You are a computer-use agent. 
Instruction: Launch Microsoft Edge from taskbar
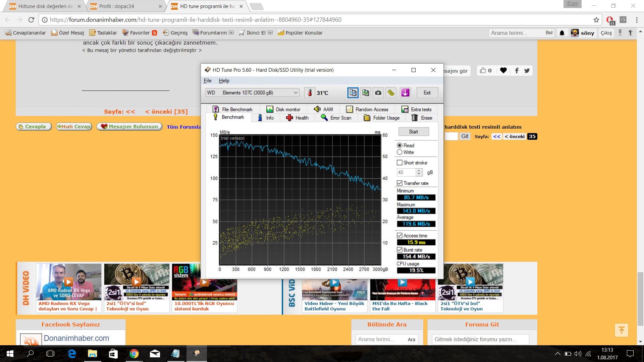pyautogui.click(x=72, y=354)
